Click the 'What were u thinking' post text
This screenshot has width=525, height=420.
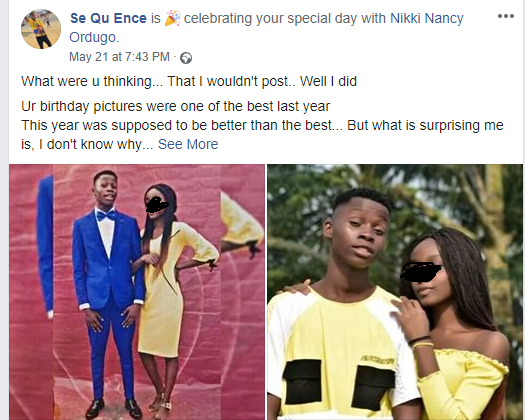189,81
